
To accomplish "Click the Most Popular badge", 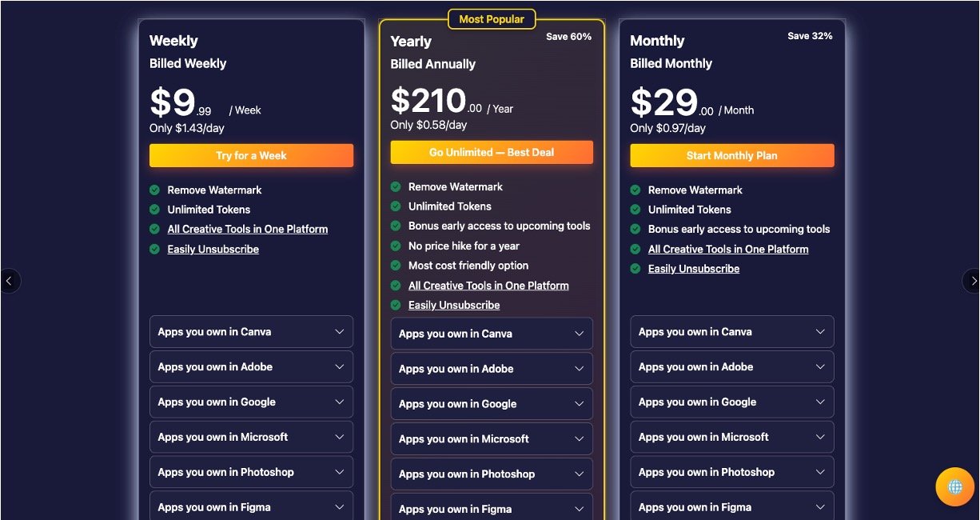I will 492,19.
